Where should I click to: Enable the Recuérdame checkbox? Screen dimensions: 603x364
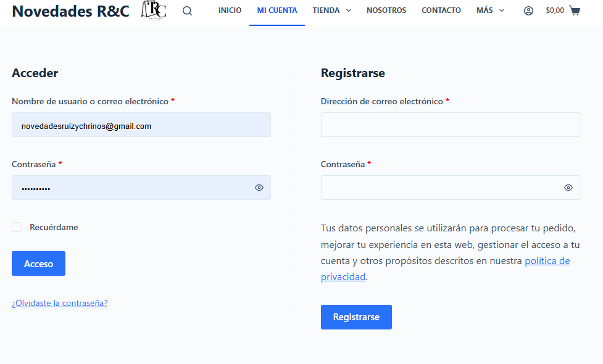click(17, 227)
